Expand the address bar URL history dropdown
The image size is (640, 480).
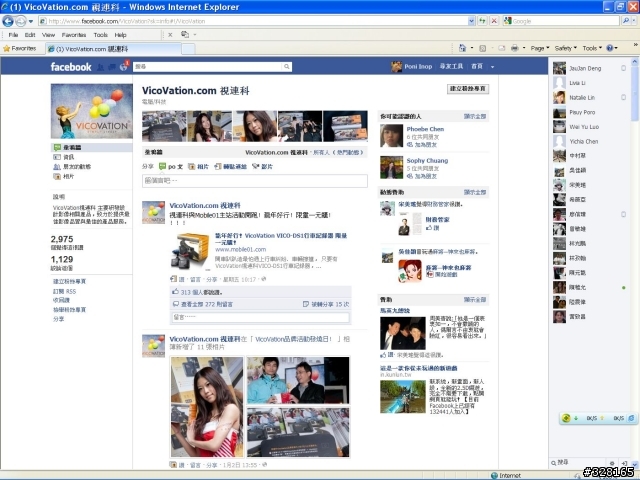tap(471, 21)
